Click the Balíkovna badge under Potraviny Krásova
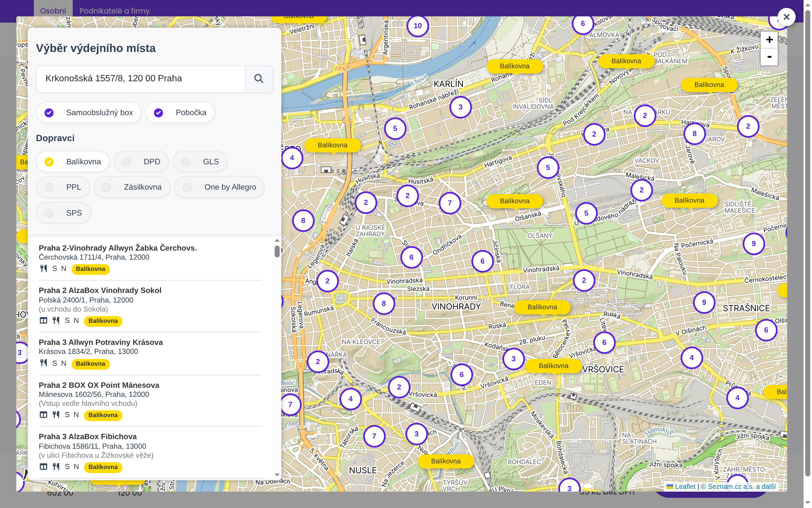The width and height of the screenshot is (812, 508). pyautogui.click(x=91, y=364)
